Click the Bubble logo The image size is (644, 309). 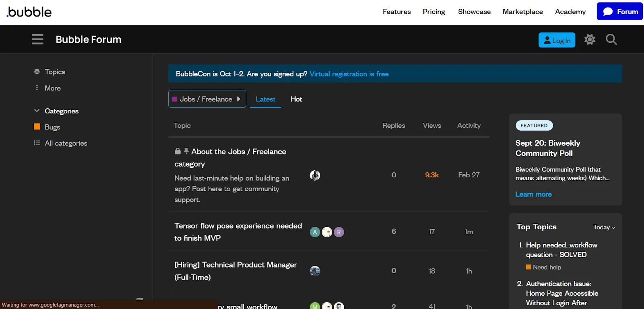[x=29, y=12]
